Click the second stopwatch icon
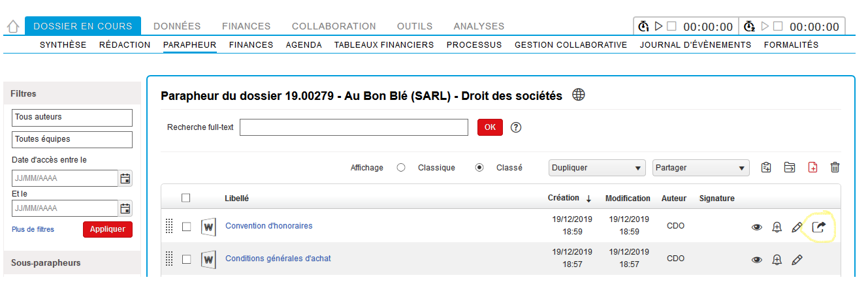The height and width of the screenshot is (284, 868). pos(750,26)
